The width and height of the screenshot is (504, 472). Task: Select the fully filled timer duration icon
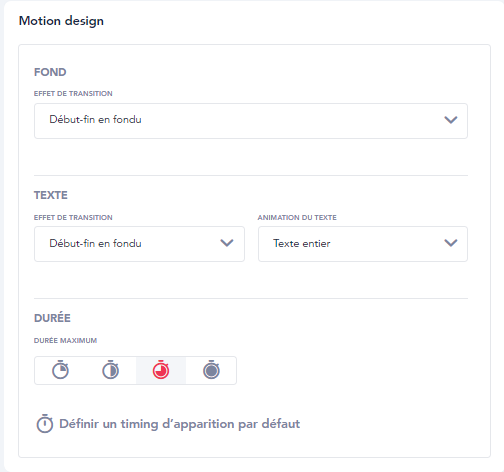click(x=211, y=370)
